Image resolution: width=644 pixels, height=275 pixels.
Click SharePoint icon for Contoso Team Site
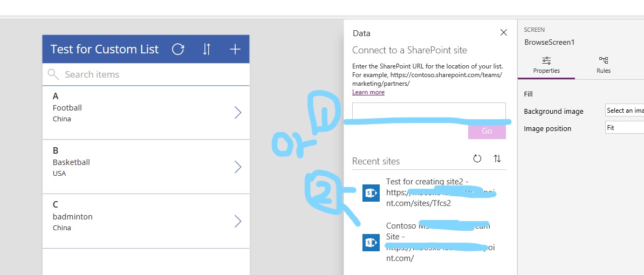pyautogui.click(x=371, y=242)
